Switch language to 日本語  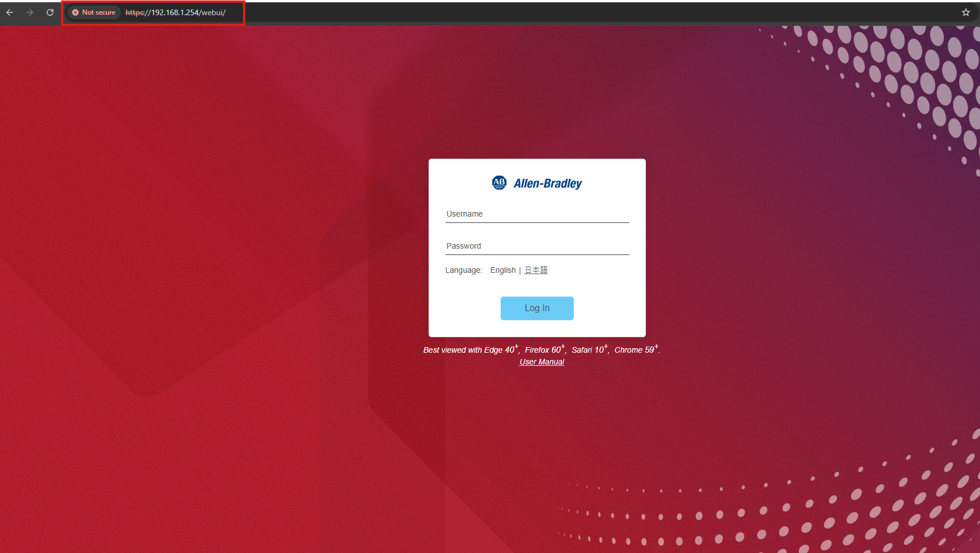[x=536, y=271]
